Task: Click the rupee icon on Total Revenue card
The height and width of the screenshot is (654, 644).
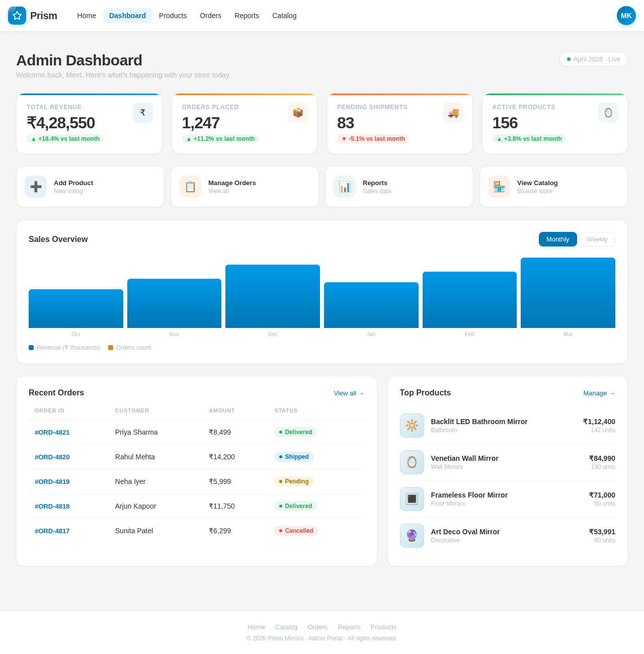Action: 143,113
